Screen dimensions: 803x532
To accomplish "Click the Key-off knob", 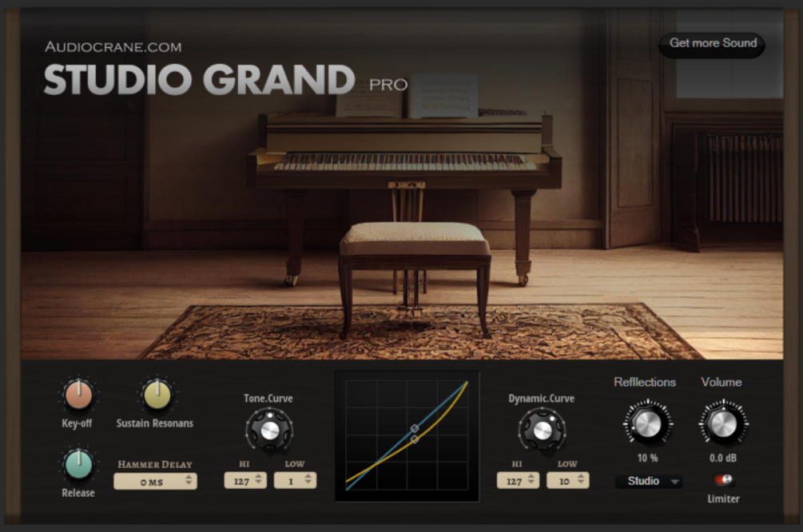I will click(x=78, y=395).
